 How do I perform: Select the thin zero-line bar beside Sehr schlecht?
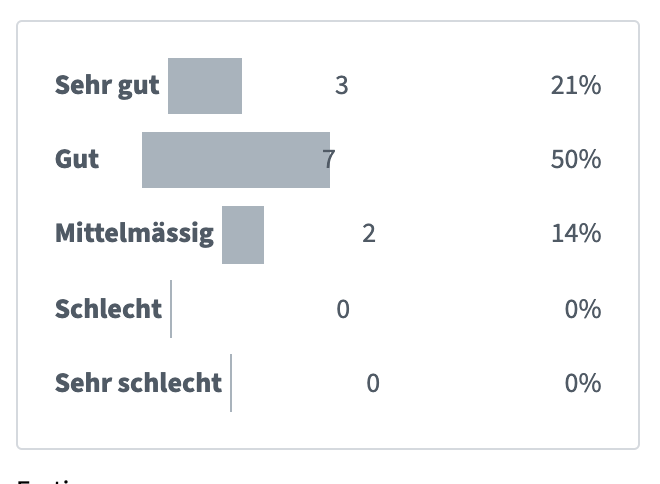231,383
